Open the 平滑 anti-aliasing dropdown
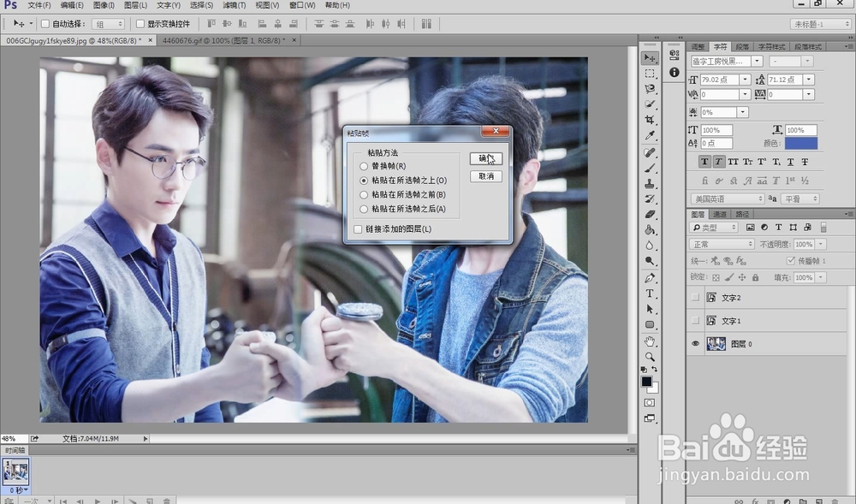 pos(800,199)
